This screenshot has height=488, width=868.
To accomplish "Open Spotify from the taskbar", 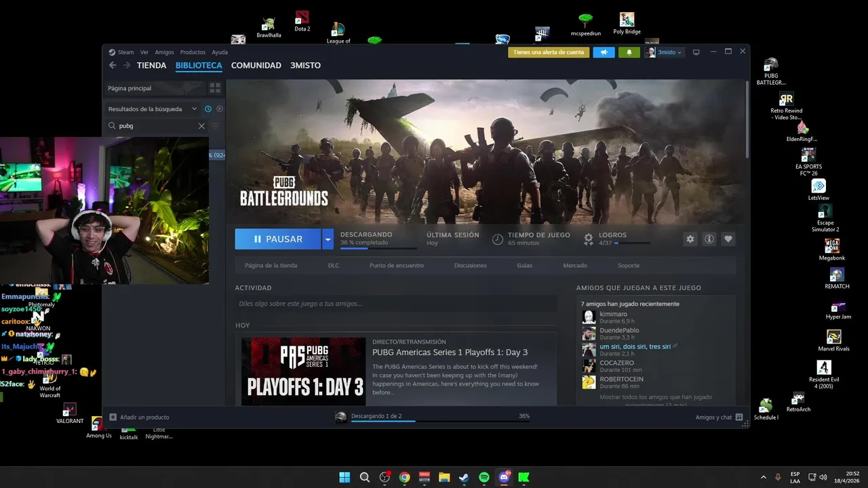I will point(484,477).
